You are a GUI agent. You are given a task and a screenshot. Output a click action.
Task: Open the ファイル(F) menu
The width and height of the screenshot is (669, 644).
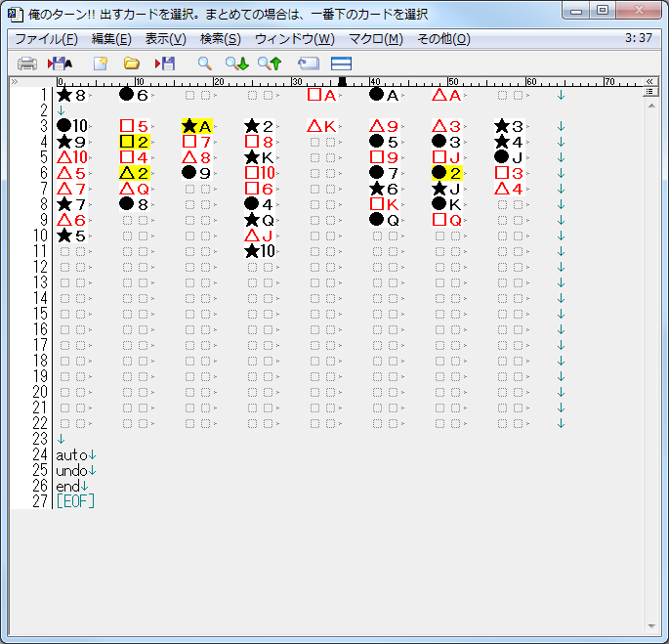(46, 39)
